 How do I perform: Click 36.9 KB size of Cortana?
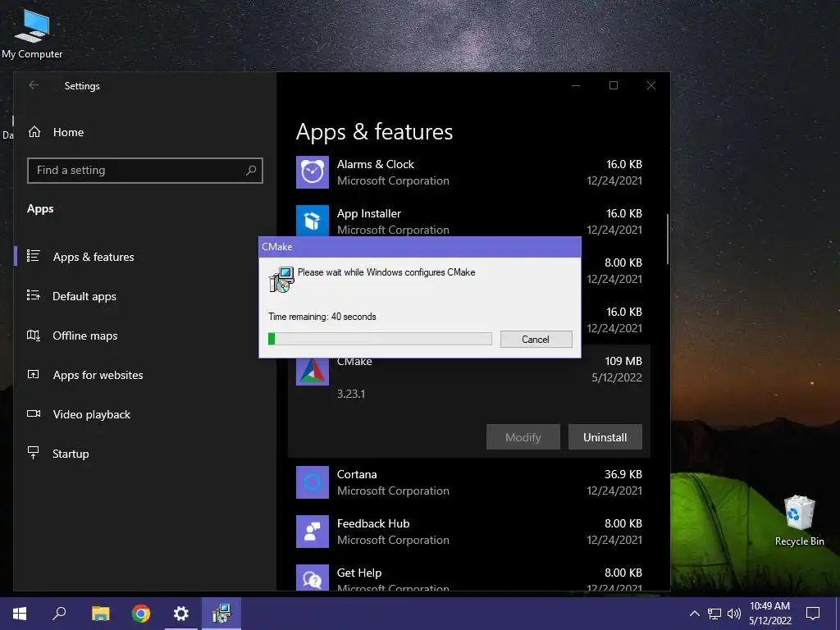[623, 475]
